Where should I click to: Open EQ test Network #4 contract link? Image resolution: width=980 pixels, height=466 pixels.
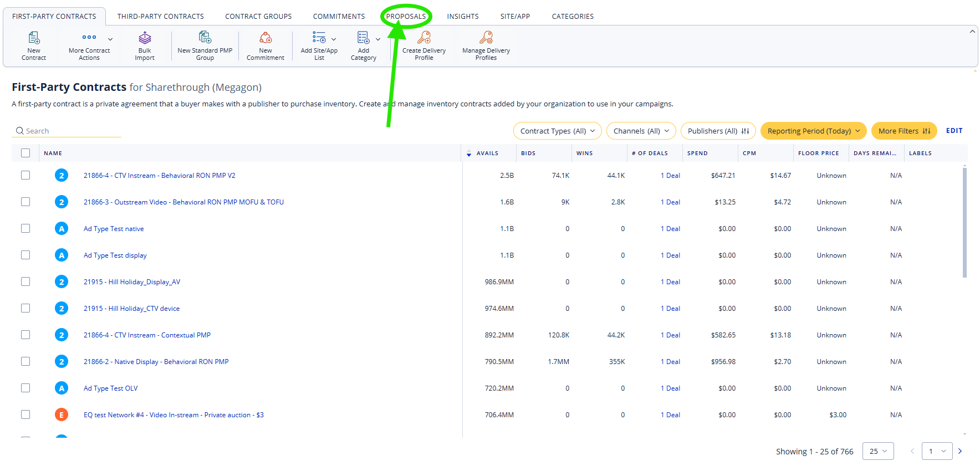(x=173, y=415)
